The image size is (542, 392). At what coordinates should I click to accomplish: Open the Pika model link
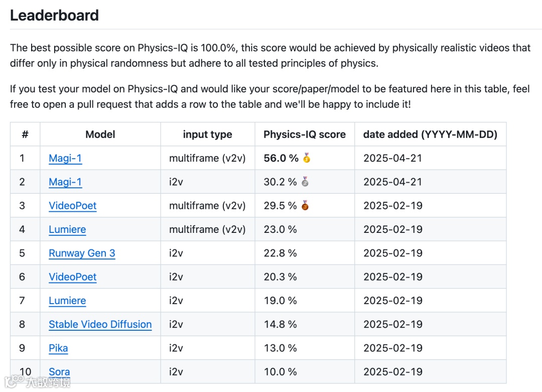point(58,348)
